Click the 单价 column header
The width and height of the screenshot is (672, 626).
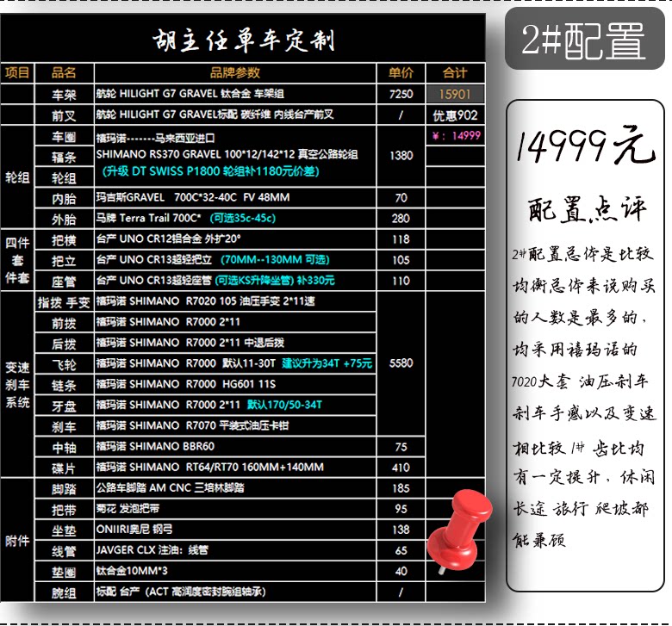click(x=401, y=73)
